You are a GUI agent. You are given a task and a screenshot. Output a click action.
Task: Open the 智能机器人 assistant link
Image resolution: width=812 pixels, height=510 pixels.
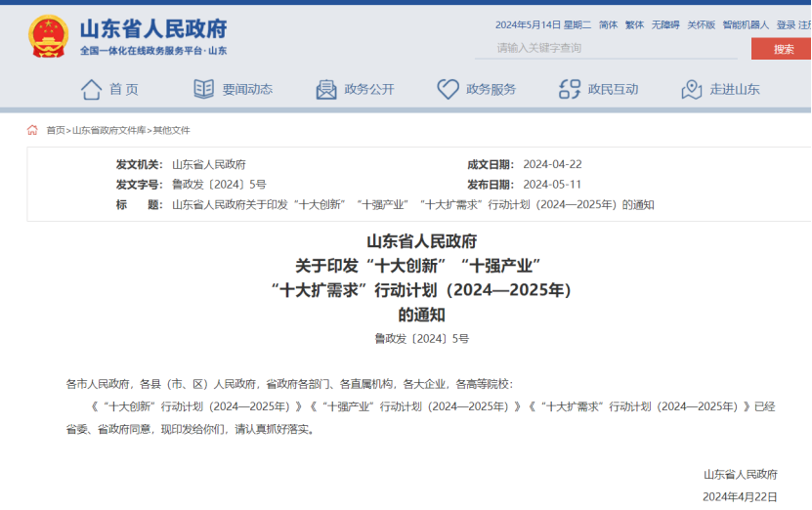click(746, 24)
